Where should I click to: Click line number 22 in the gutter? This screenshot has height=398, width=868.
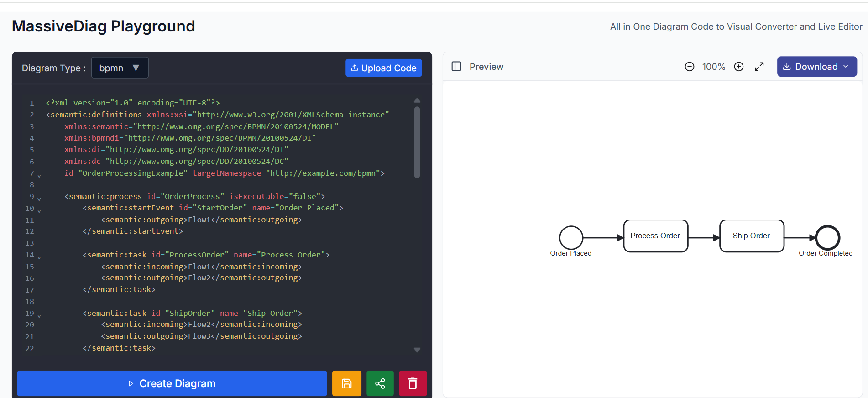tap(30, 348)
